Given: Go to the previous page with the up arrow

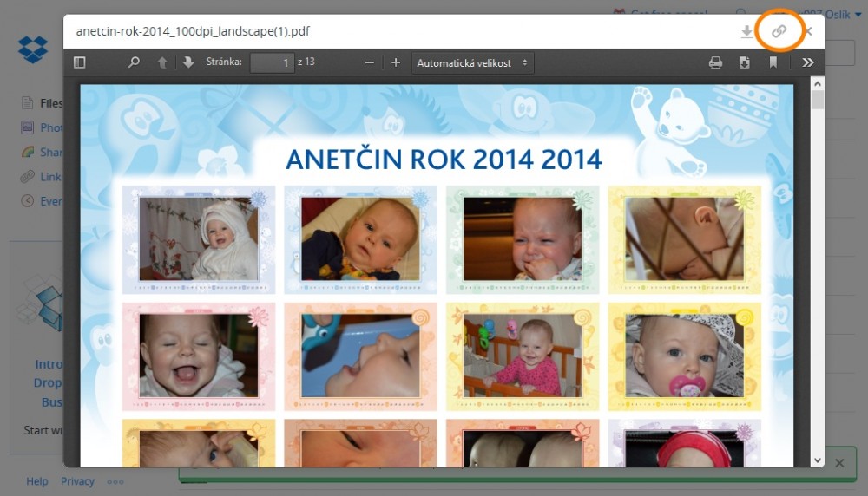Looking at the screenshot, I should coord(162,62).
